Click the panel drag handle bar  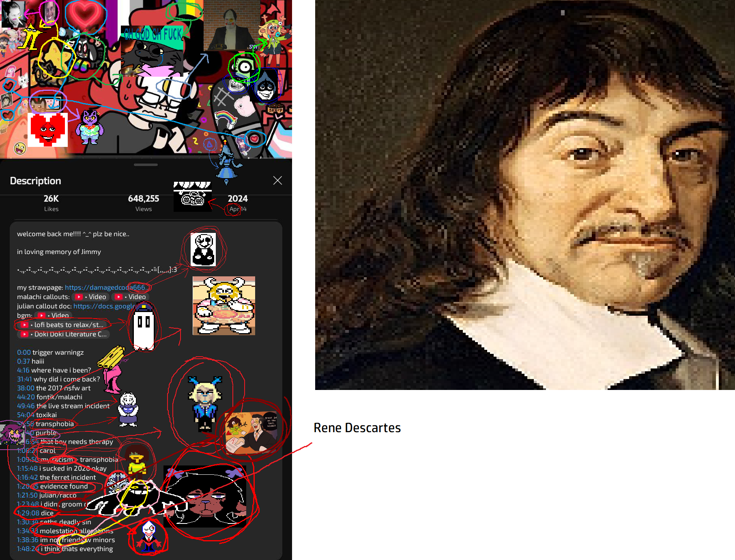(x=146, y=165)
